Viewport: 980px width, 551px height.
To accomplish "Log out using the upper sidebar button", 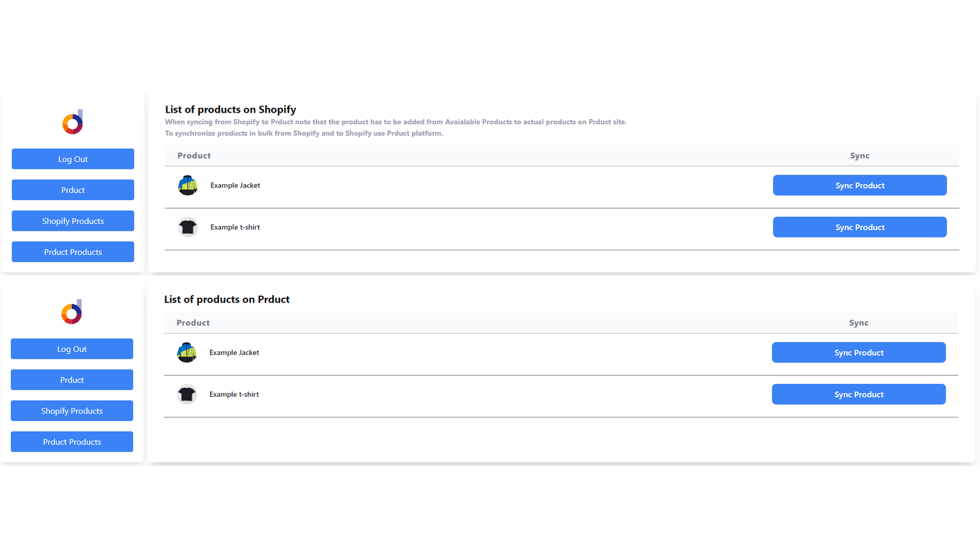I will (73, 159).
